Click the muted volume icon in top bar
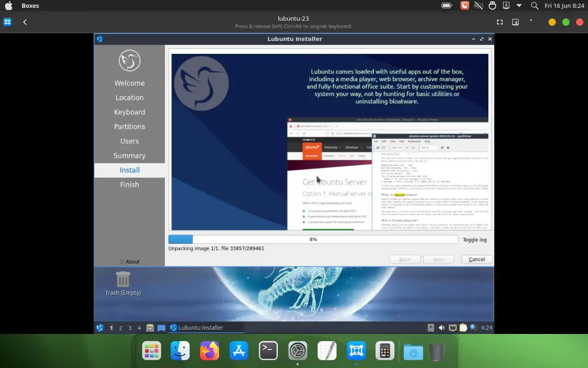This screenshot has width=588, height=368. coord(478,6)
